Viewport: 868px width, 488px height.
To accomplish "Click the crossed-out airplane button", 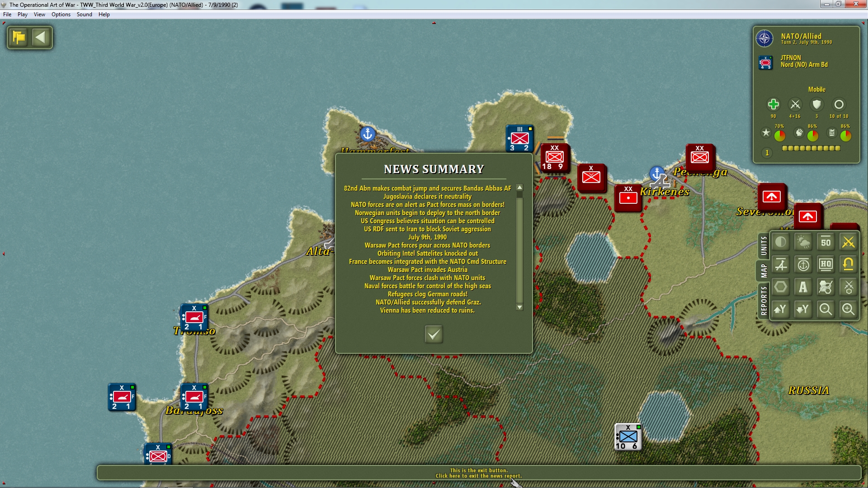I will [781, 265].
